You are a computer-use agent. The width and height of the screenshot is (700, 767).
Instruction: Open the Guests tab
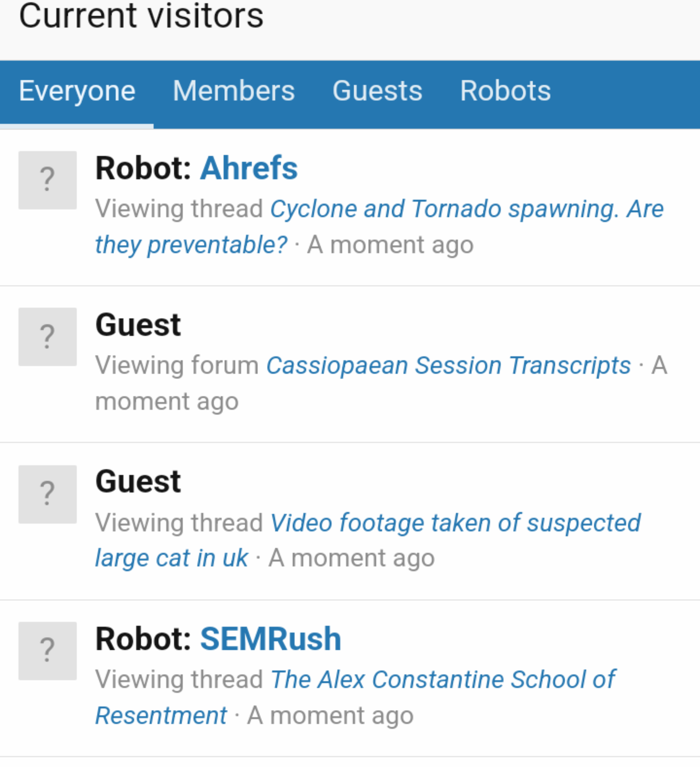377,91
